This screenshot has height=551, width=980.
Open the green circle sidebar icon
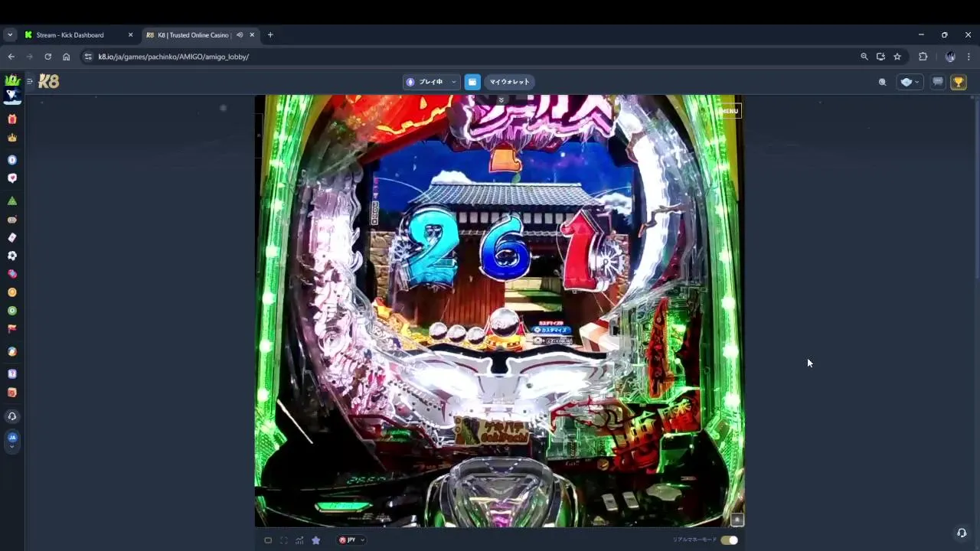click(x=11, y=311)
